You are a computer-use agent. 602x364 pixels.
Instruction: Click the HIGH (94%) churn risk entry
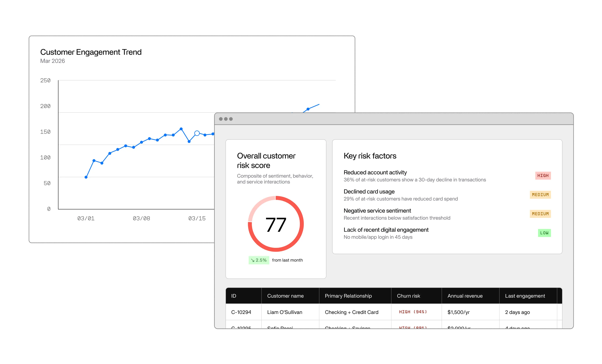click(x=413, y=312)
